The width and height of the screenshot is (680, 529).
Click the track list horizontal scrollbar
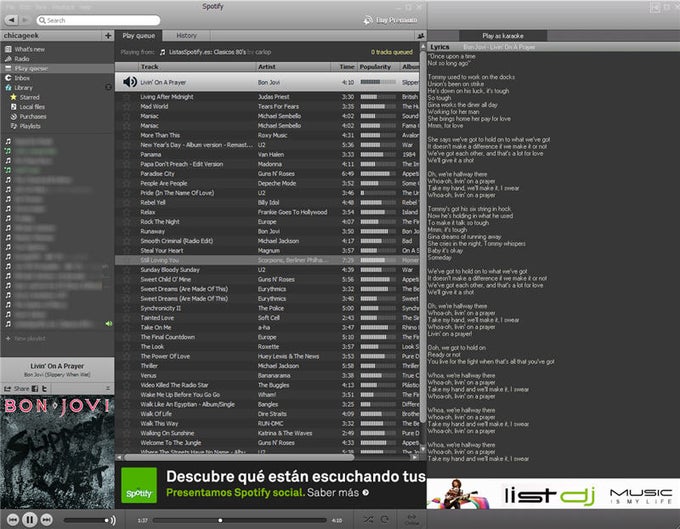point(239,457)
